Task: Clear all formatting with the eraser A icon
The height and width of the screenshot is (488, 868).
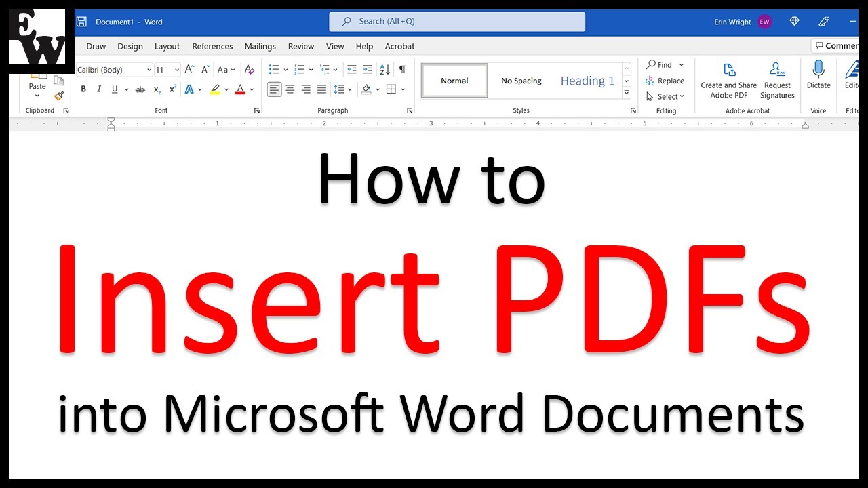Action: (x=250, y=69)
